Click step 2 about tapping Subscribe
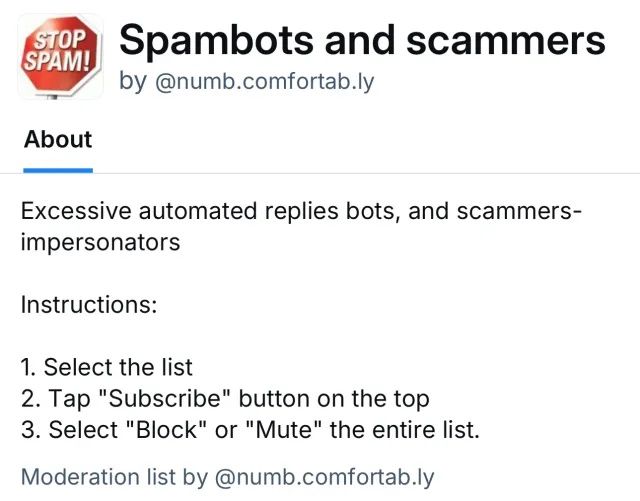 [225, 399]
